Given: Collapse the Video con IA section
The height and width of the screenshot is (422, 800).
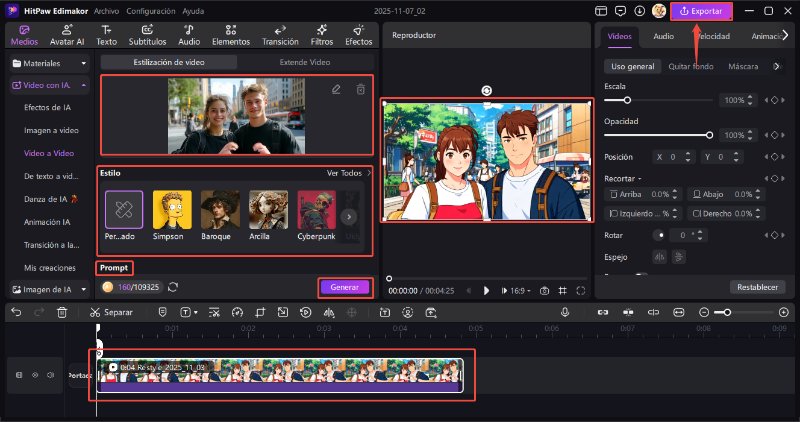Looking at the screenshot, I should [x=83, y=86].
